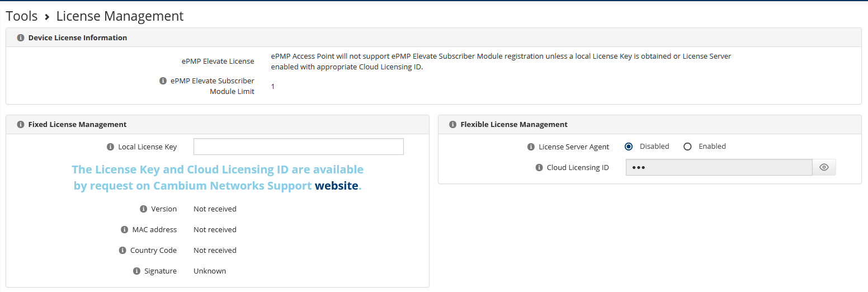Click info icon beside Flexible License Management

[x=452, y=125]
